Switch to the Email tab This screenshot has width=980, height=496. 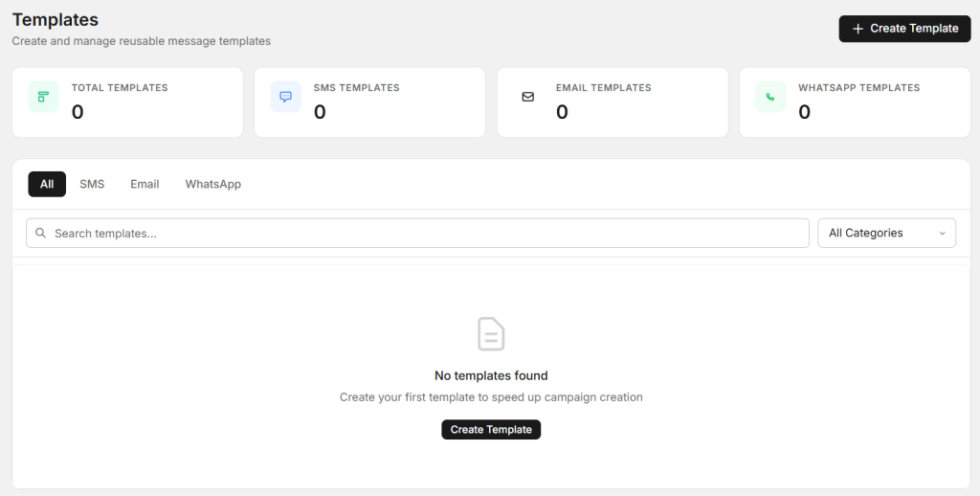point(145,184)
